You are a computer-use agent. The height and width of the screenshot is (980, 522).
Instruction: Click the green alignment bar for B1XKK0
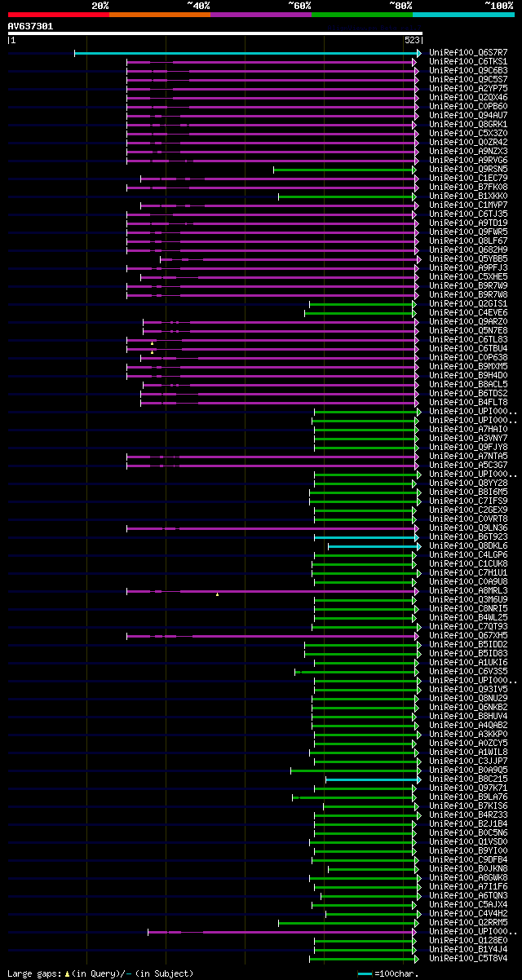click(349, 196)
